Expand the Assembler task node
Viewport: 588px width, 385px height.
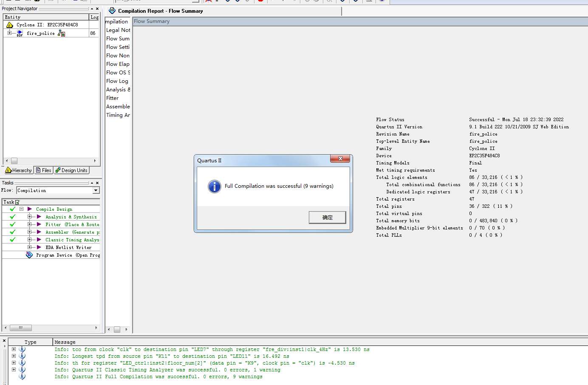click(x=30, y=232)
